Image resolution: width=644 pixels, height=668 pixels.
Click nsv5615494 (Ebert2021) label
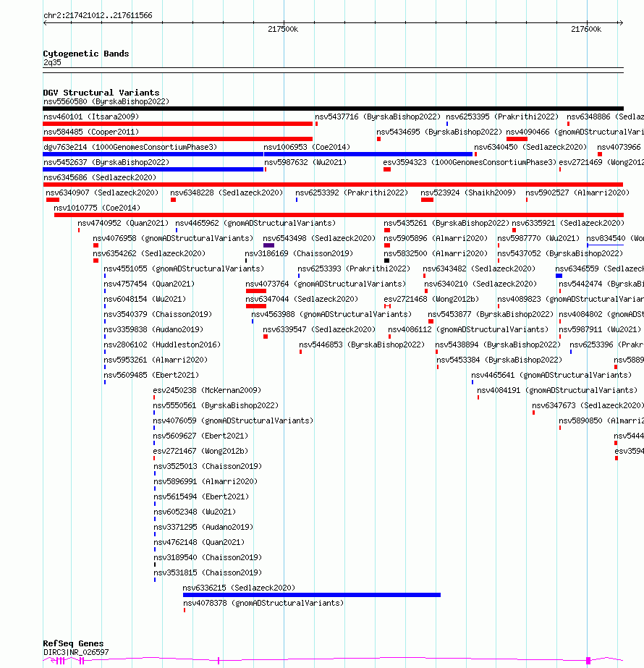[201, 496]
